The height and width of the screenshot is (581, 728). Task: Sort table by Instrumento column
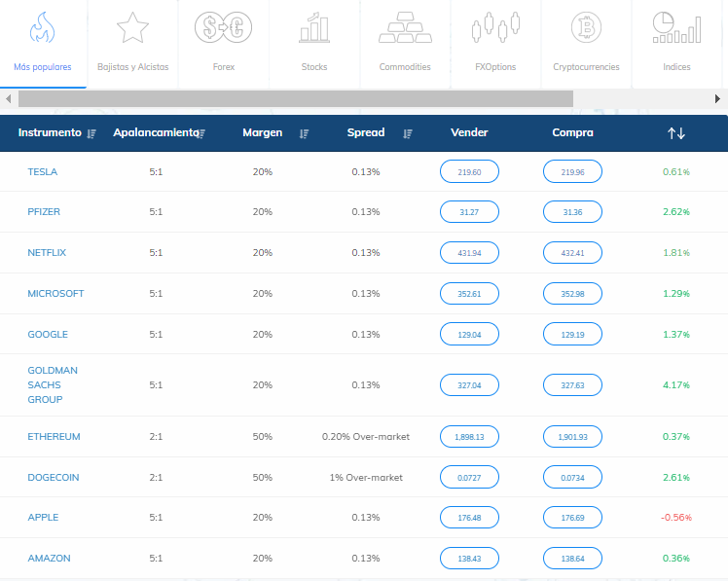pos(91,133)
